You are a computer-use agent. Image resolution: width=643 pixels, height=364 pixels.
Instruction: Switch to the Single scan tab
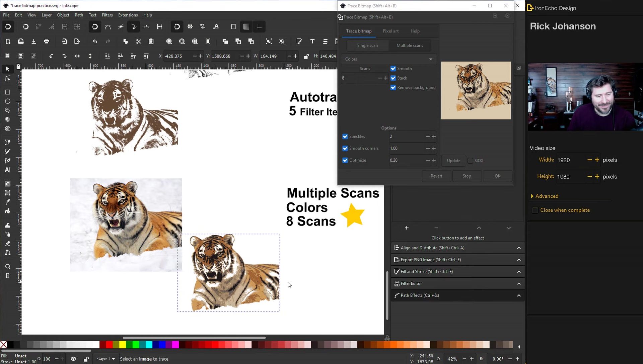[367, 45]
